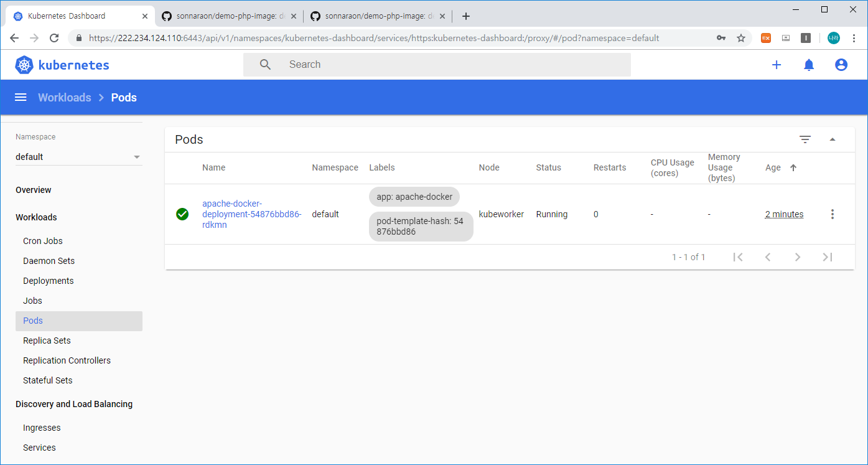Open Deployments in sidebar

[49, 281]
